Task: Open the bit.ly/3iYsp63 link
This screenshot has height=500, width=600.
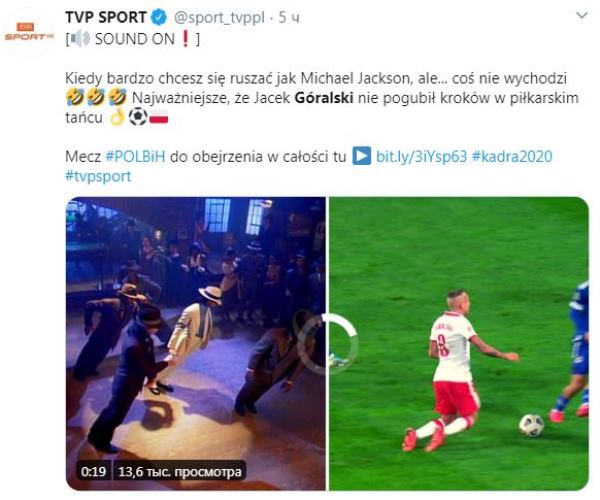Action: click(422, 156)
